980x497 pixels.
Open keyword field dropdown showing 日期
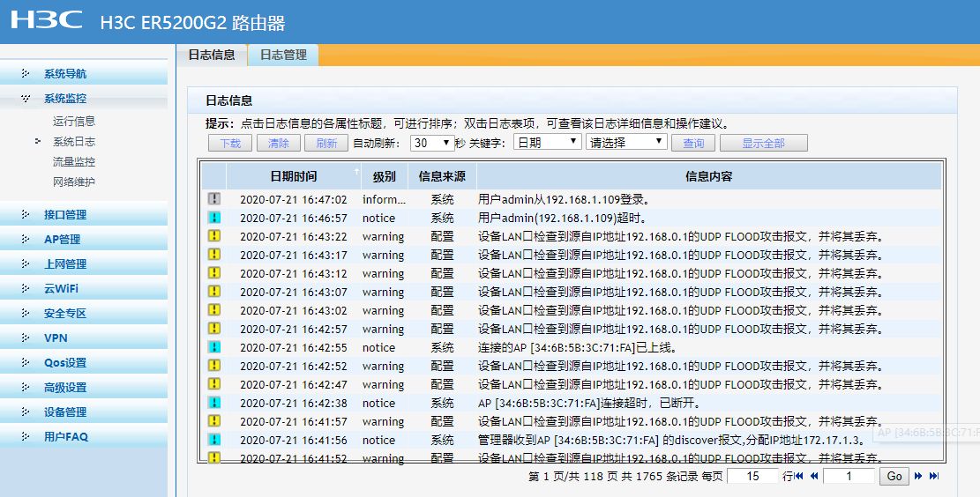548,143
